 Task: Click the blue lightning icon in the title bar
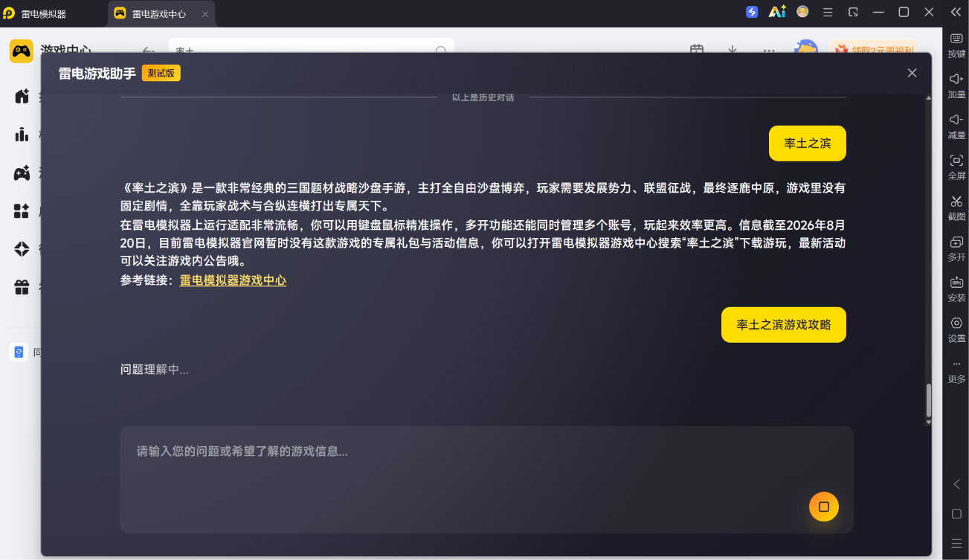click(x=752, y=12)
